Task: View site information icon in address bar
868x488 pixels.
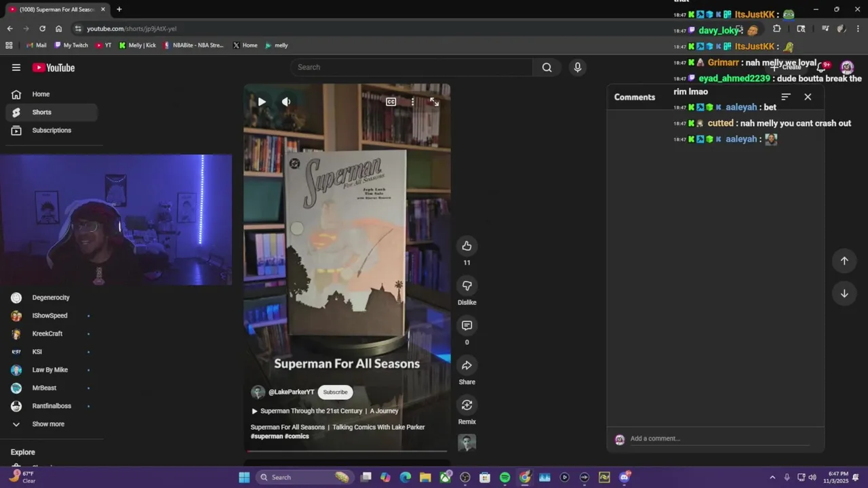Action: pyautogui.click(x=79, y=28)
